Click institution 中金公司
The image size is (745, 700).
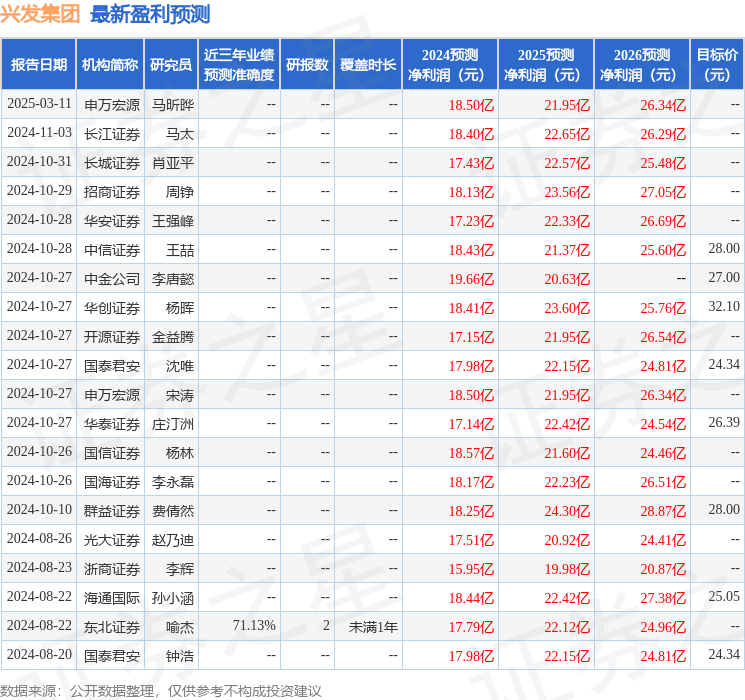coord(112,279)
